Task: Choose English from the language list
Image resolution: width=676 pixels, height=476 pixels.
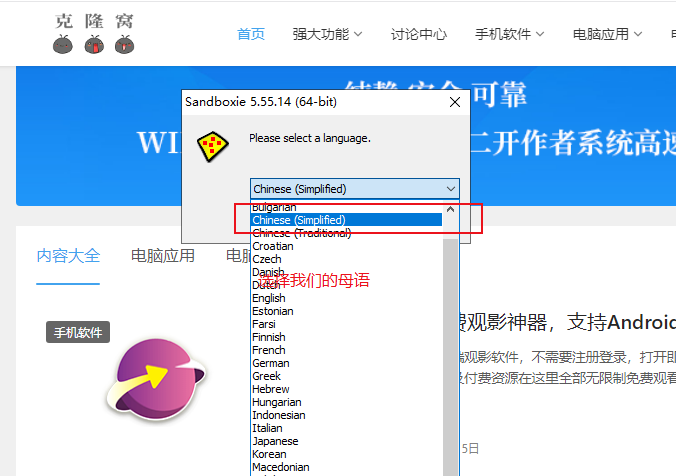Action: [347, 298]
